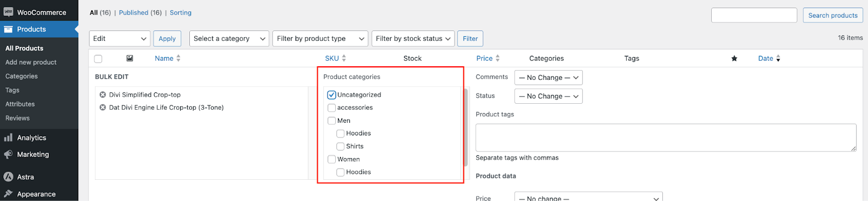Sort by Price using sort arrows
This screenshot has height=201, width=868.
click(497, 58)
